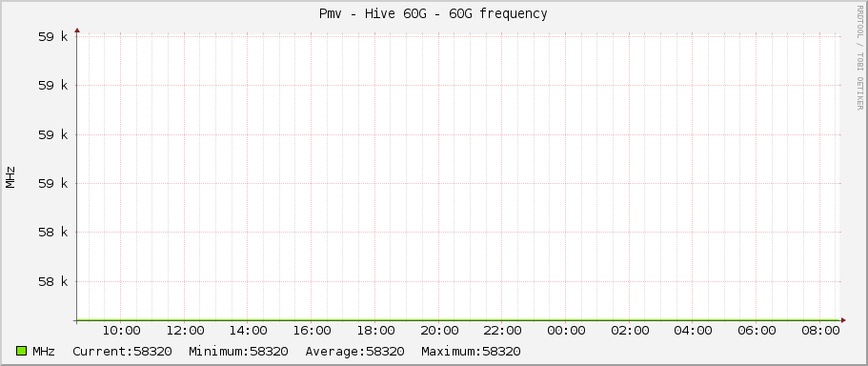Click the lowest '58 k' axis label
Viewport: 868px width, 366px height.
pos(53,281)
